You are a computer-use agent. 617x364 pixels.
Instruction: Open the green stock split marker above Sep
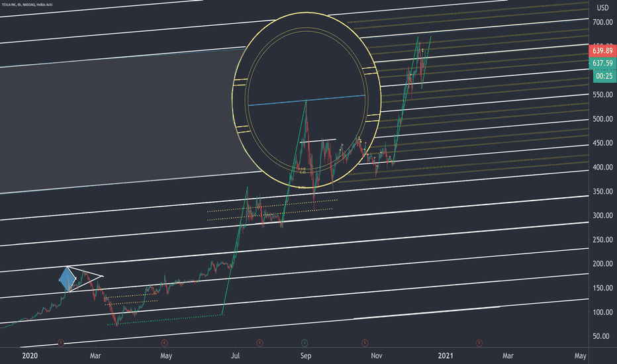(305, 343)
